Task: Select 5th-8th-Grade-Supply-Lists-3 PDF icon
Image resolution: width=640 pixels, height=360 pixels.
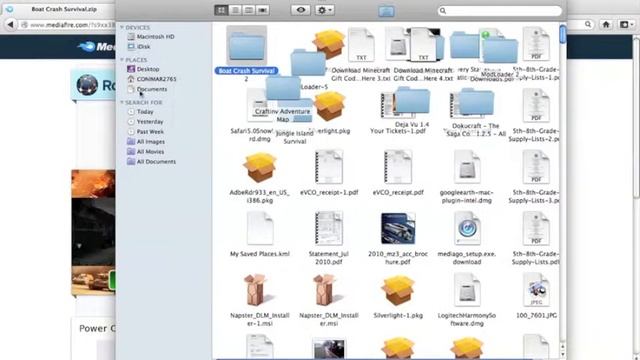Action: (536, 167)
